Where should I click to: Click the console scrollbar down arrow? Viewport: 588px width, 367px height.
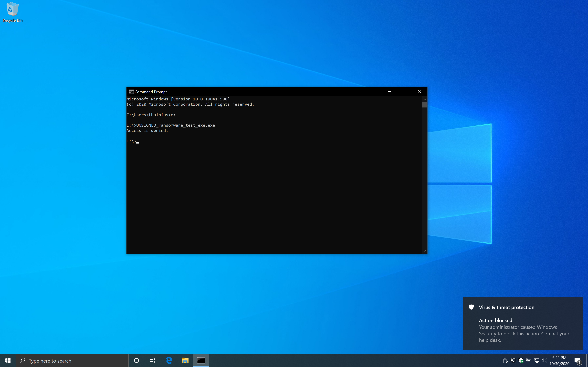click(x=424, y=251)
